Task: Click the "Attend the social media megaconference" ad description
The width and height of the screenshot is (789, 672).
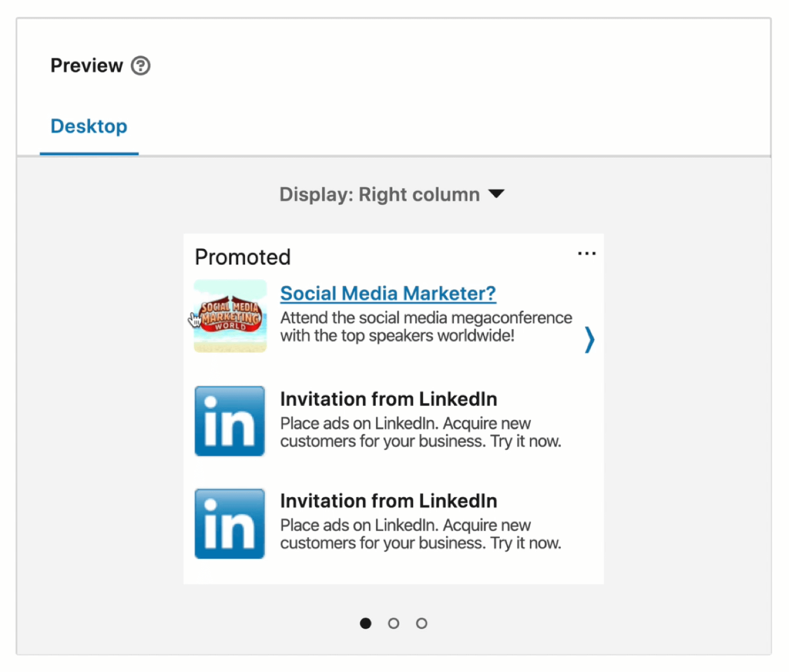Action: (x=426, y=326)
